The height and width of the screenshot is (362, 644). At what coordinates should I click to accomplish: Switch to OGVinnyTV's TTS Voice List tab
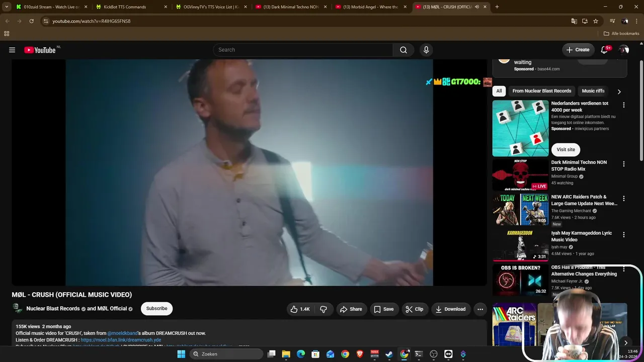211,7
